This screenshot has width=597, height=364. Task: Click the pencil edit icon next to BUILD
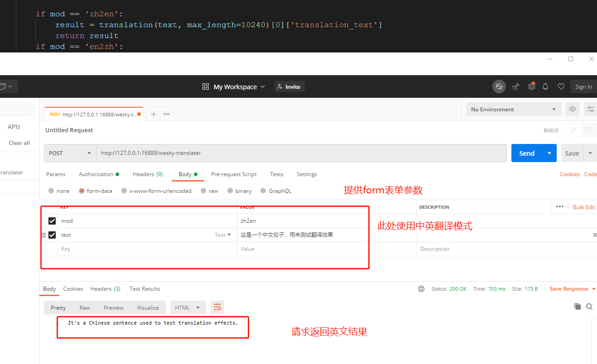click(574, 130)
